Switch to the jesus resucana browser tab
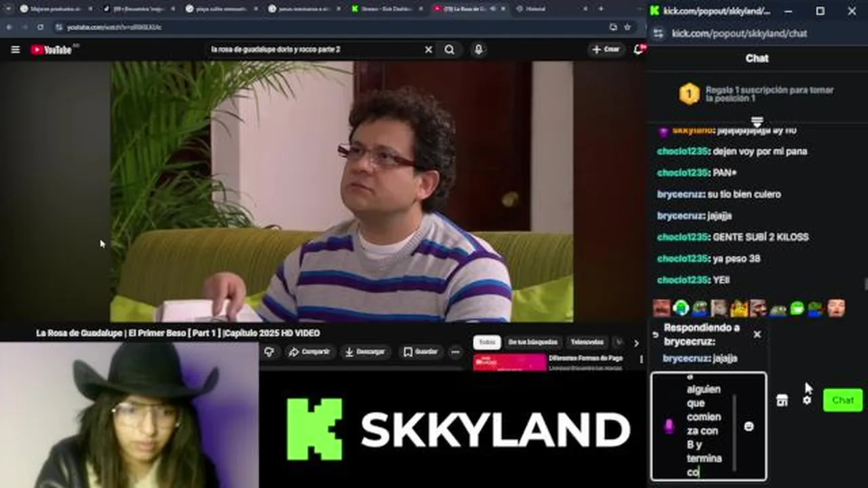The image size is (868, 488). (304, 9)
